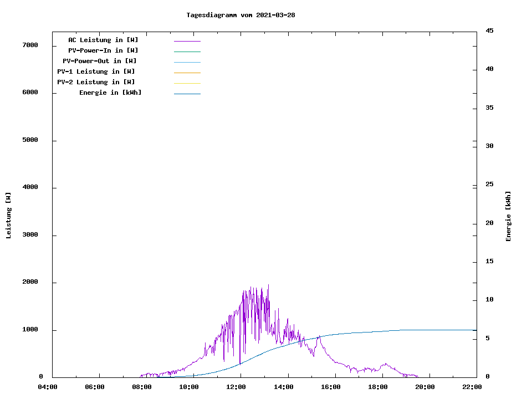Select the 08:00 time axis label

142,387
